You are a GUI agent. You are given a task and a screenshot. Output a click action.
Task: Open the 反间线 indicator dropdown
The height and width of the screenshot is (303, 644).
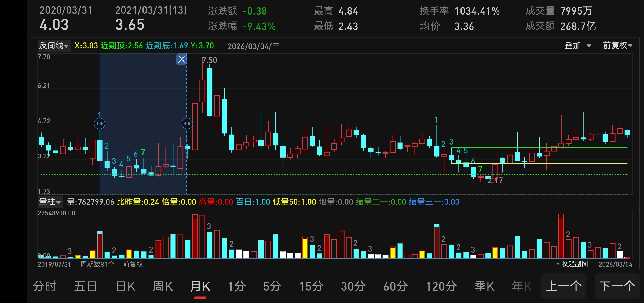tap(54, 46)
